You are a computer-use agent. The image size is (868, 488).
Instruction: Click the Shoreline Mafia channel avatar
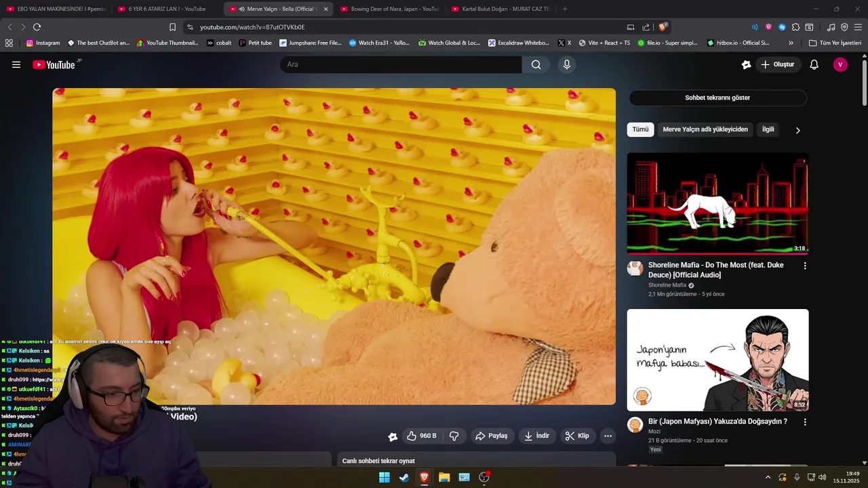tap(635, 268)
